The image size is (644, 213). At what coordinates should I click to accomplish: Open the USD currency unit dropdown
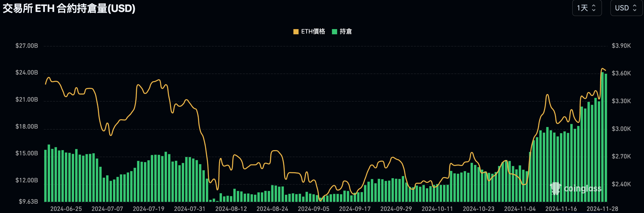point(626,8)
